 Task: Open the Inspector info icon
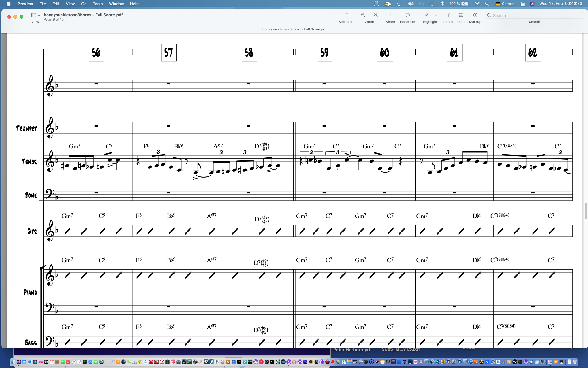click(x=408, y=15)
